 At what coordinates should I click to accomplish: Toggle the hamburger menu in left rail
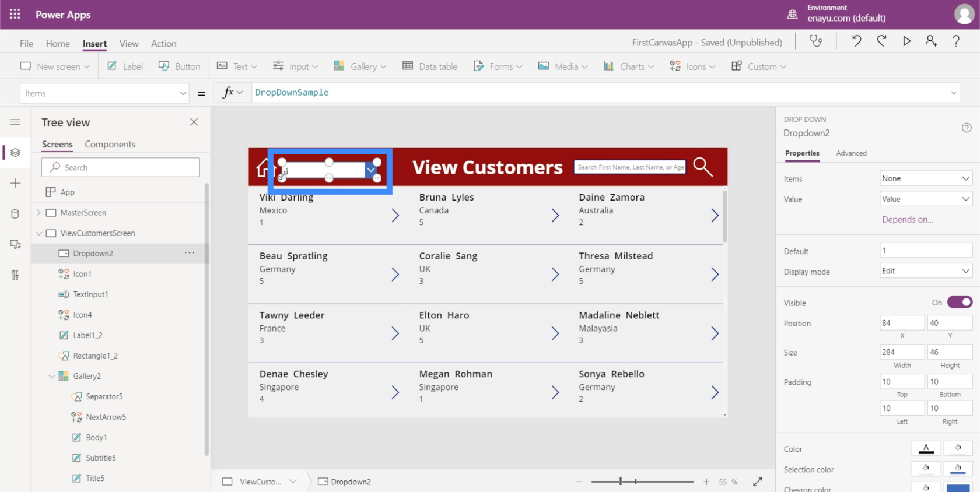click(x=16, y=122)
